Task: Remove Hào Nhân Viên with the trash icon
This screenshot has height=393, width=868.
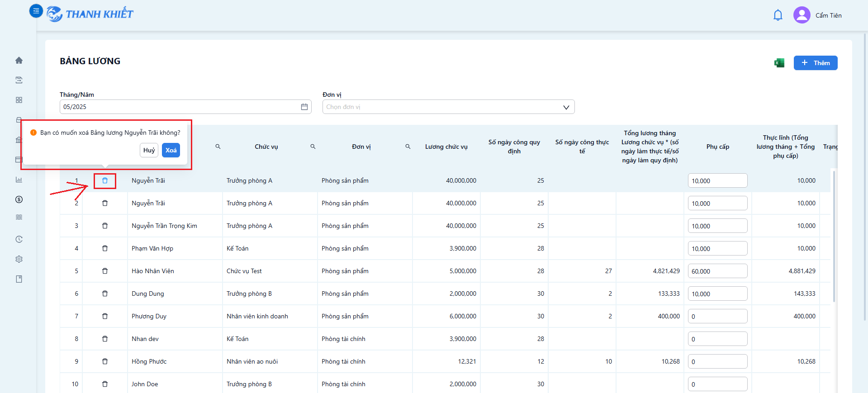Action: coord(105,271)
